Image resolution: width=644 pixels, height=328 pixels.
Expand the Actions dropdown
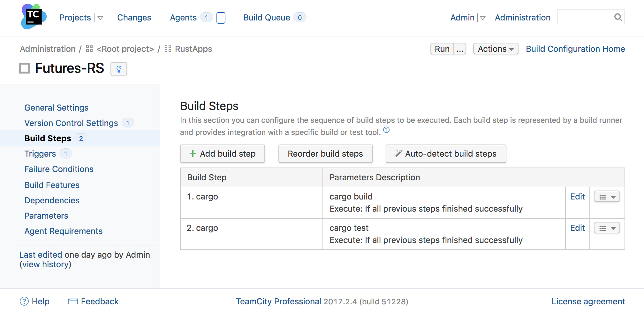click(x=496, y=49)
